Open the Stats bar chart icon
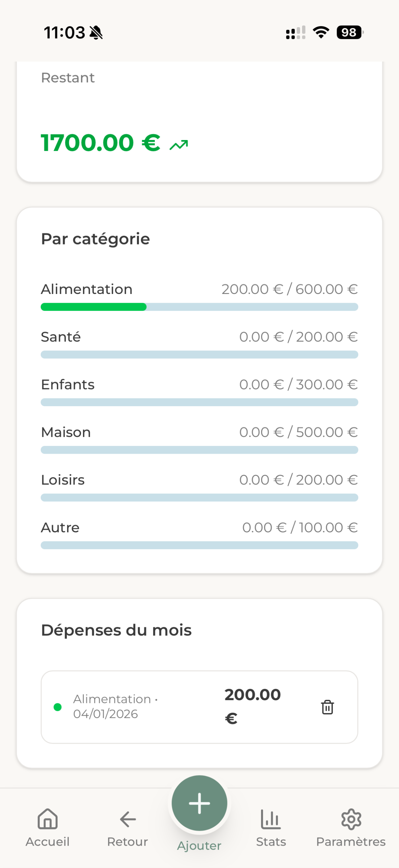399x868 pixels. (271, 819)
